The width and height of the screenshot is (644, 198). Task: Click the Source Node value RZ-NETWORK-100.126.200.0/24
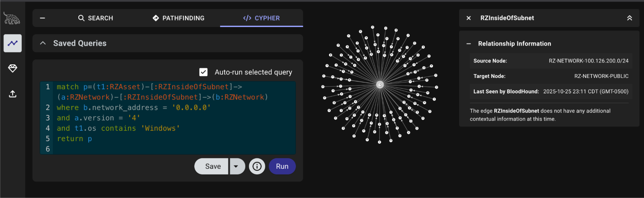click(588, 61)
